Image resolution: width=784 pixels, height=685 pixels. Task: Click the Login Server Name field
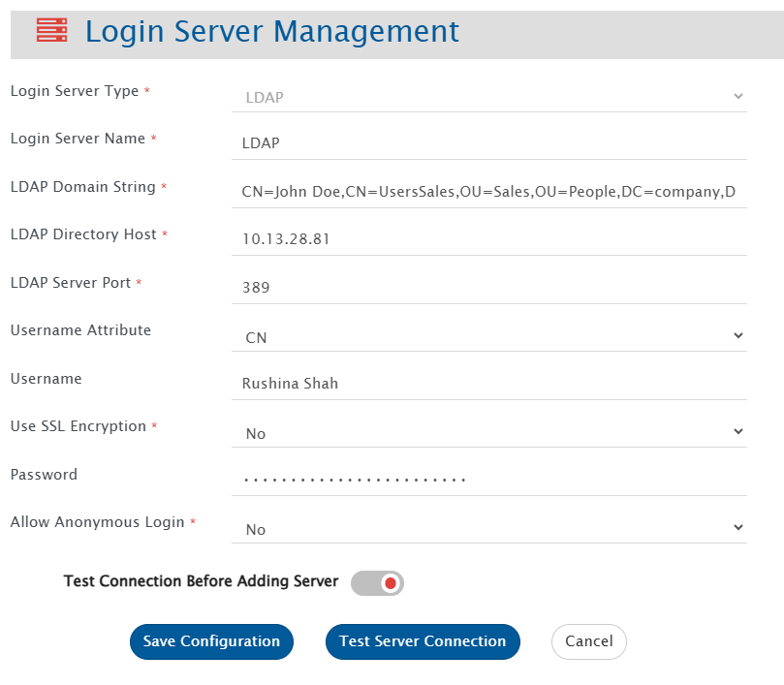coord(489,143)
